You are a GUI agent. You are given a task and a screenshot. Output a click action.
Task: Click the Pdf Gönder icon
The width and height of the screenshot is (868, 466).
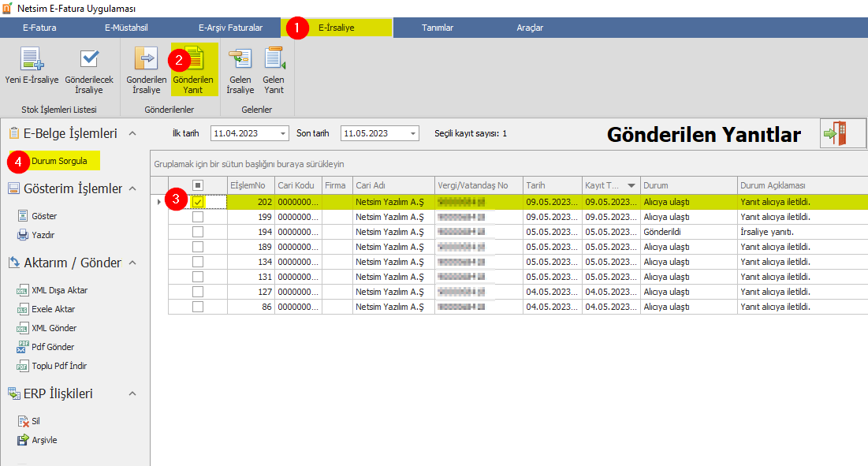click(22, 346)
